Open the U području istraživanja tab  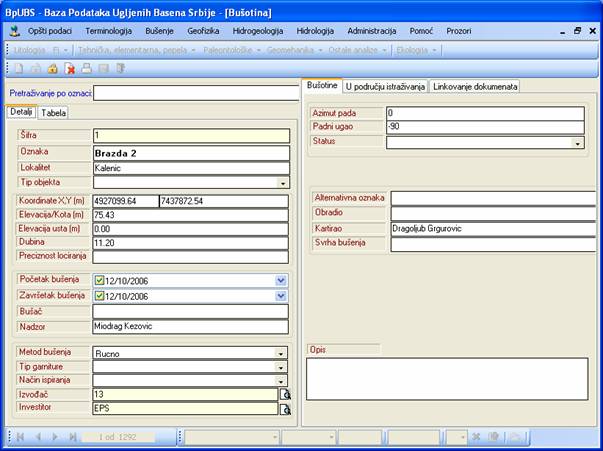tap(385, 87)
